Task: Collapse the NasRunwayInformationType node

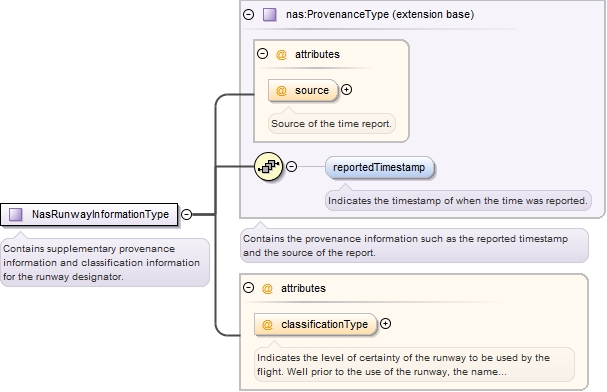Action: [187, 214]
